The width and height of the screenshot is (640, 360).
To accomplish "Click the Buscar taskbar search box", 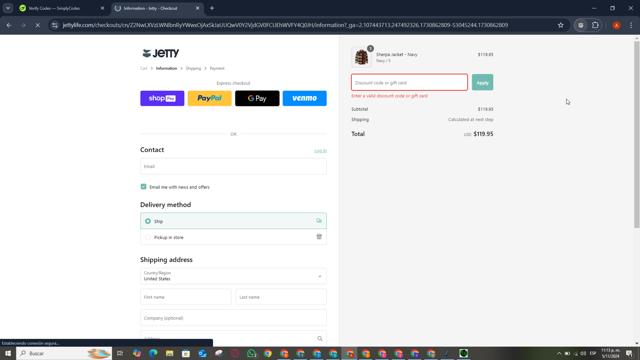I will [64, 353].
